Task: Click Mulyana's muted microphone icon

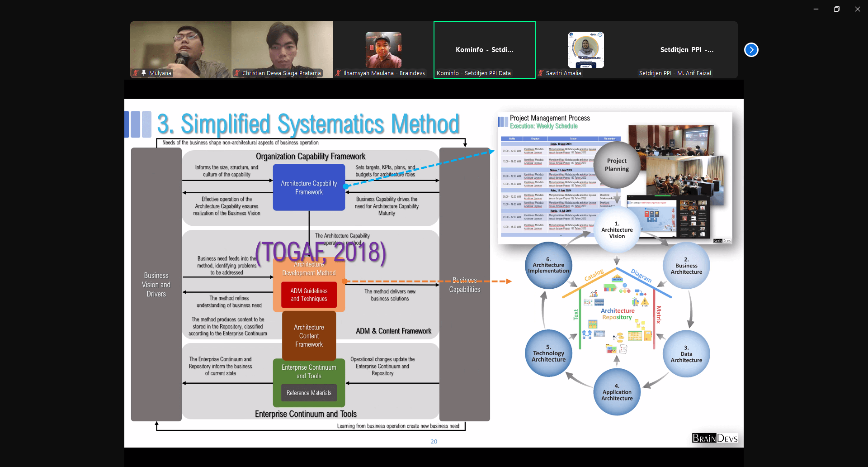Action: 136,73
